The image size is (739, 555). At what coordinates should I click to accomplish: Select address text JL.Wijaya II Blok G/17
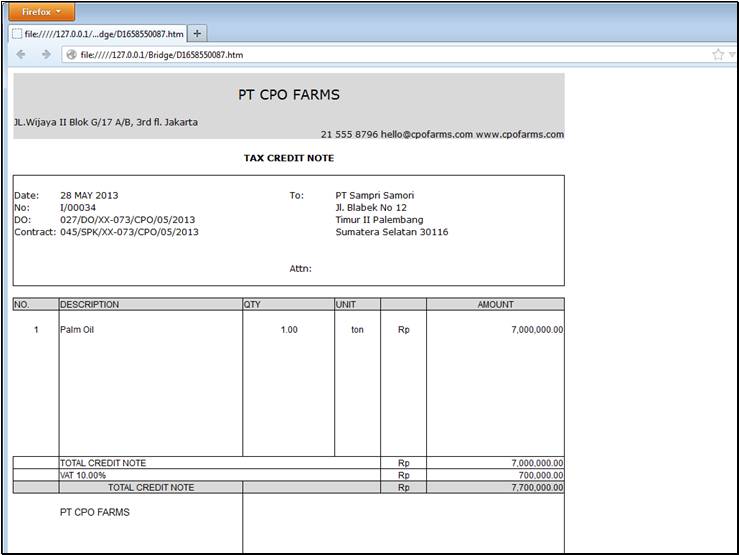pyautogui.click(x=106, y=122)
